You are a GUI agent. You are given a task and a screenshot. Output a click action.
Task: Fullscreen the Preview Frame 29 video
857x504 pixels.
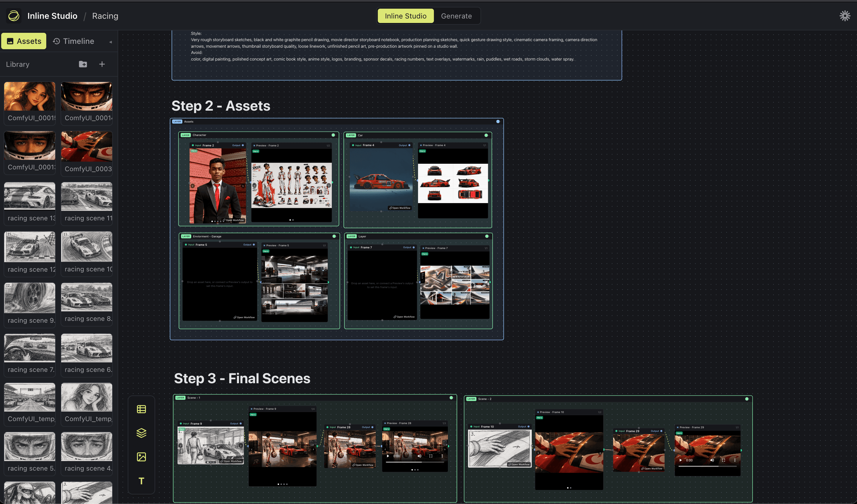point(723,460)
